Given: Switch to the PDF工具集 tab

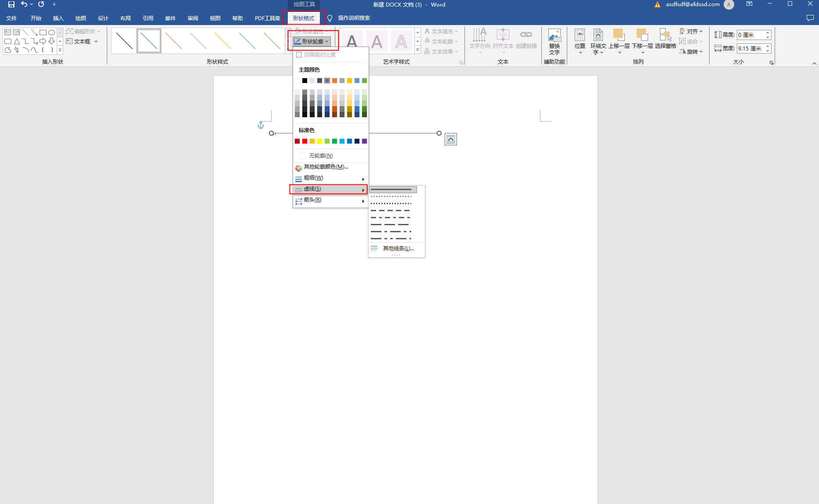Looking at the screenshot, I should [x=268, y=18].
